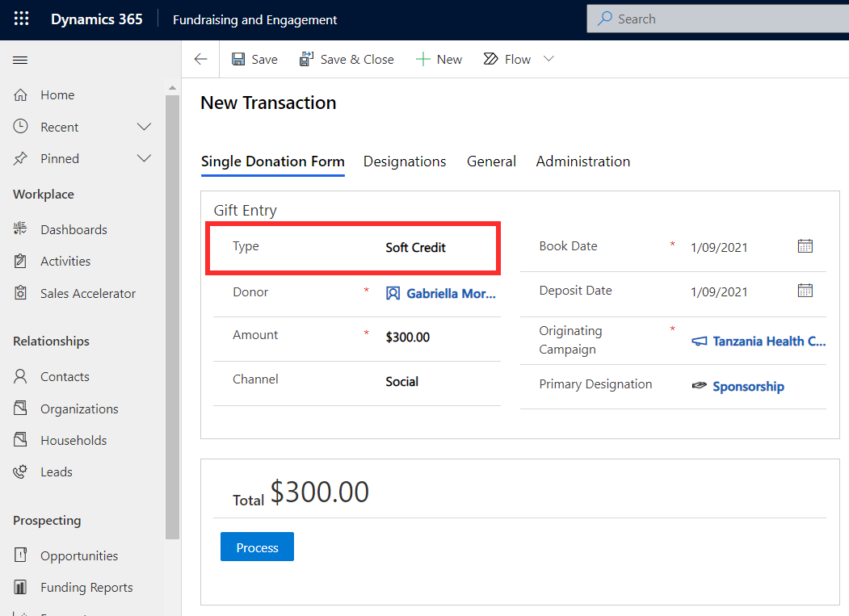Screen dimensions: 849x616
Task: Click the Recent clock icon
Action: (x=20, y=127)
